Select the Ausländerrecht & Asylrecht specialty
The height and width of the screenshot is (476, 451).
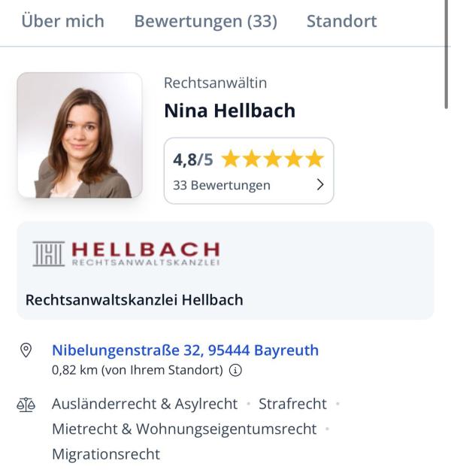[144, 405]
